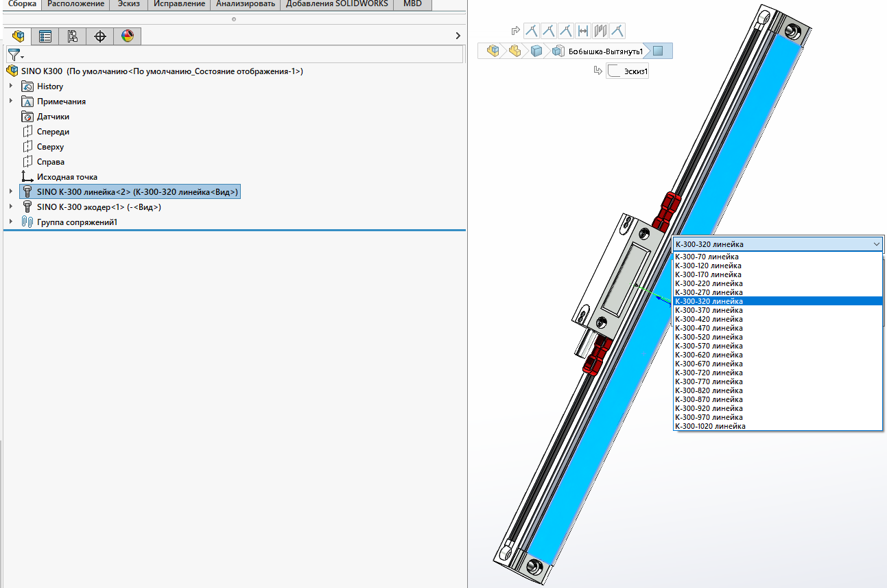Select the Исходная точка origin icon

coord(27,177)
